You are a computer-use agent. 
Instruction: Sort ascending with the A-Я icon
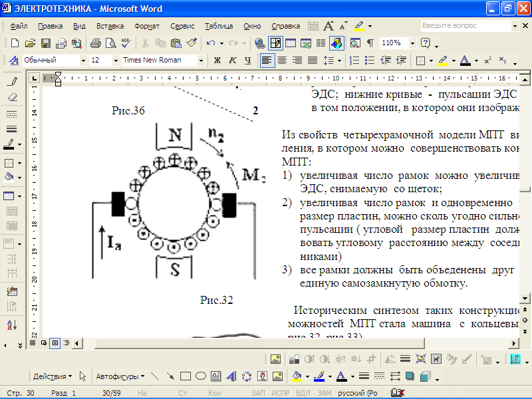point(12,325)
